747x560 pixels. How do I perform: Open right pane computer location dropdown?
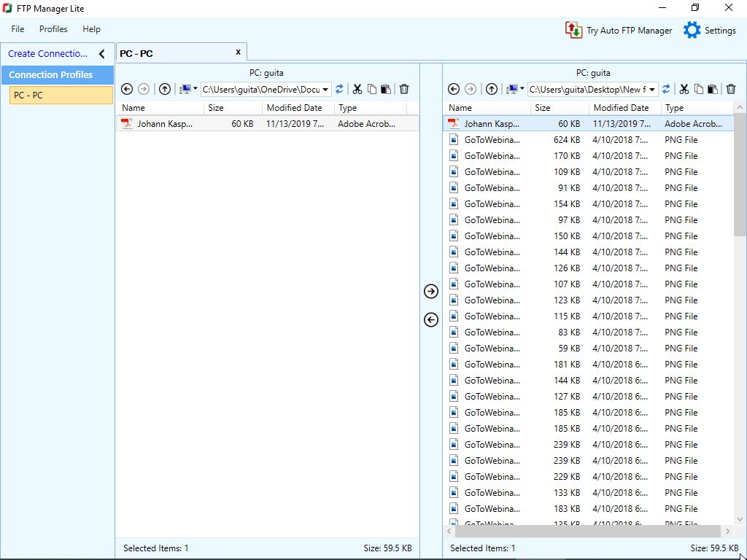pos(515,89)
